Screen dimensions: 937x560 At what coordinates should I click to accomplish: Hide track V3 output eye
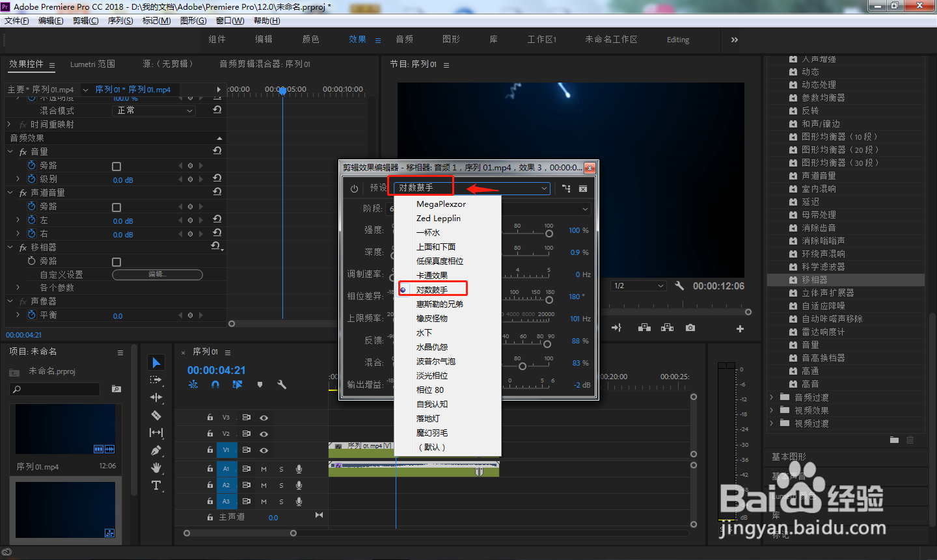[x=264, y=418]
